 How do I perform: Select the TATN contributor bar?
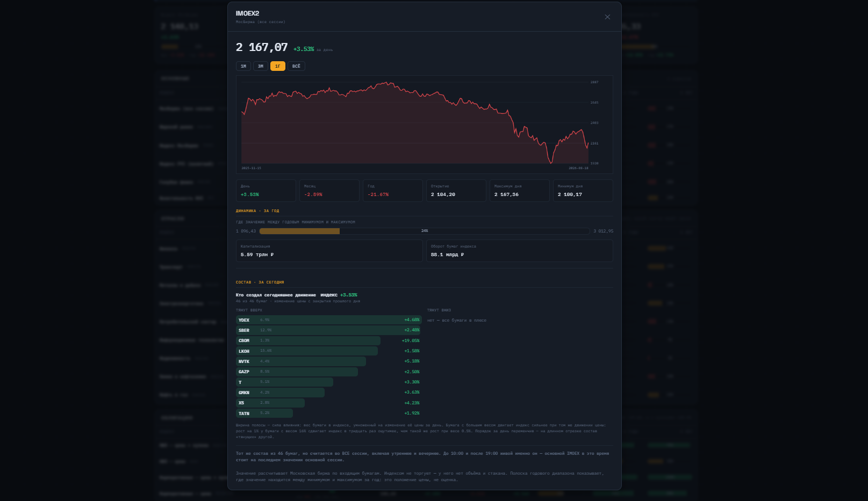point(328,413)
